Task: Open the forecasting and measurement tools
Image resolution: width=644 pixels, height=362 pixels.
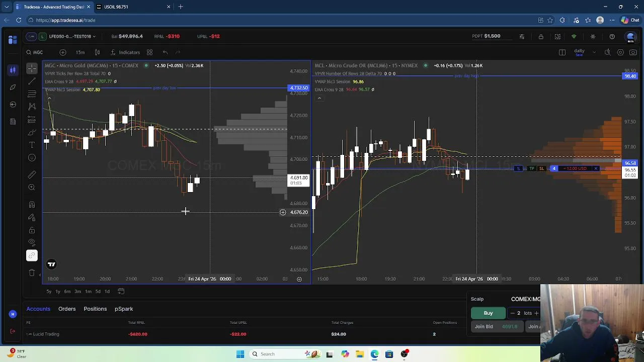Action: point(32,119)
